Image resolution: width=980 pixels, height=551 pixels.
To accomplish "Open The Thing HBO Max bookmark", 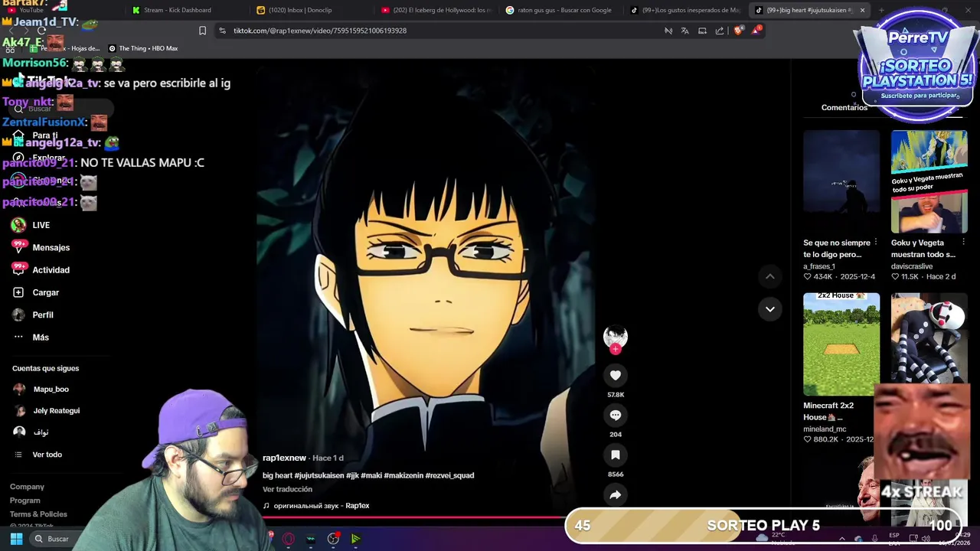I will pyautogui.click(x=143, y=48).
